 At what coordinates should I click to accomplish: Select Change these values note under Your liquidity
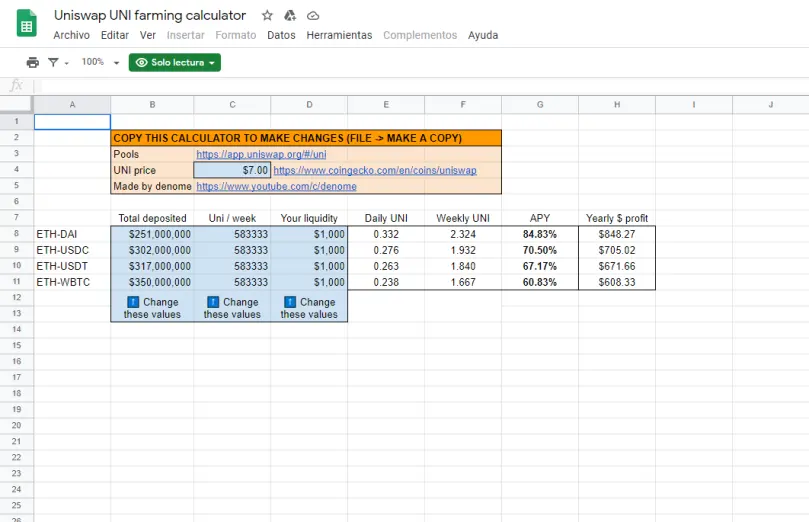click(309, 308)
